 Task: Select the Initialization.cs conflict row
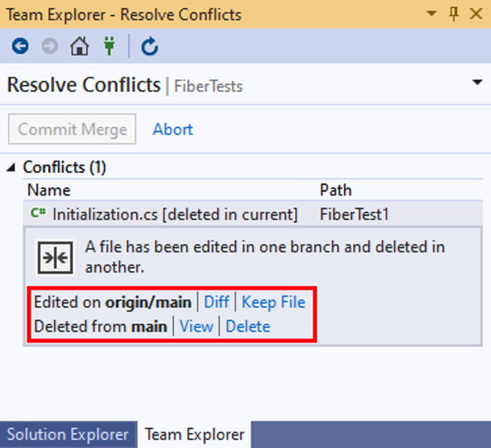point(175,214)
